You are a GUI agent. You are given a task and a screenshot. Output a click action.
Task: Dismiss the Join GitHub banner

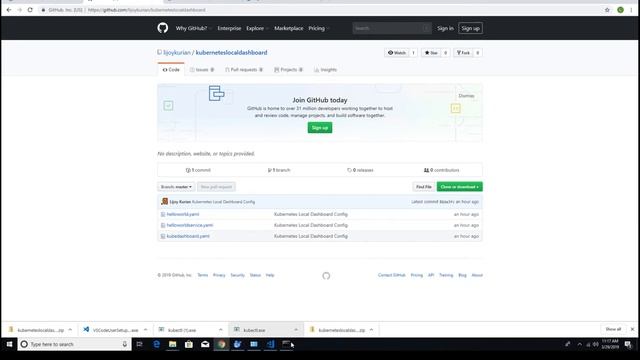[x=466, y=96]
